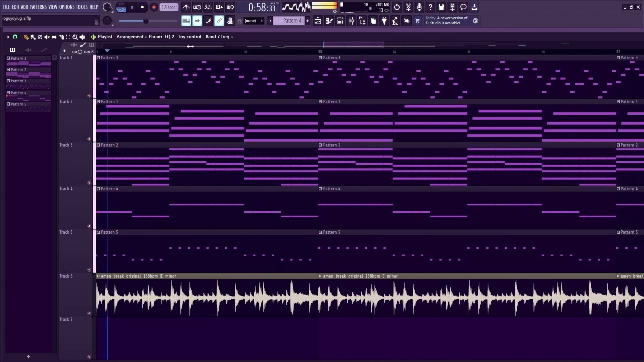Select the Delete tool in playlist
This screenshot has height=362, width=644.
tap(40, 37)
